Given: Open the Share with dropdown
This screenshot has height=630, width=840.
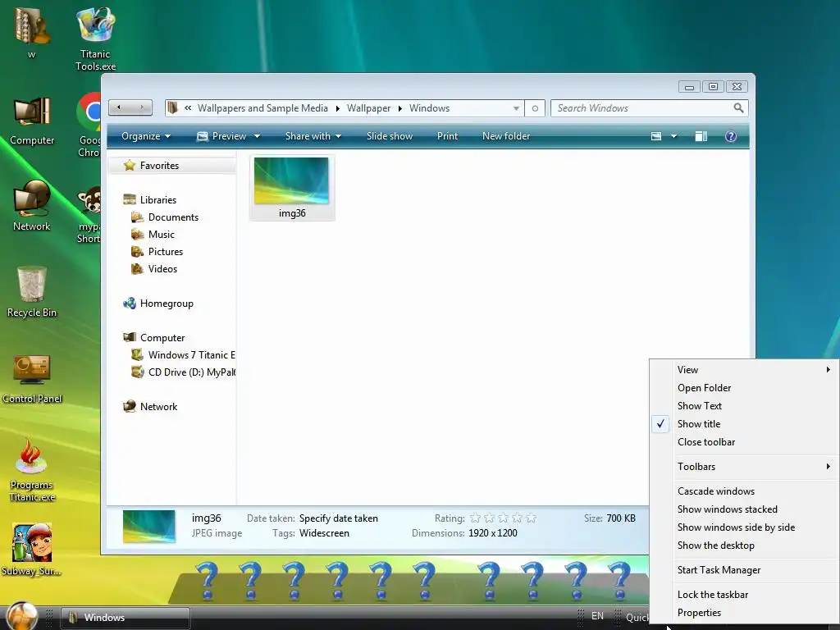Looking at the screenshot, I should (313, 136).
